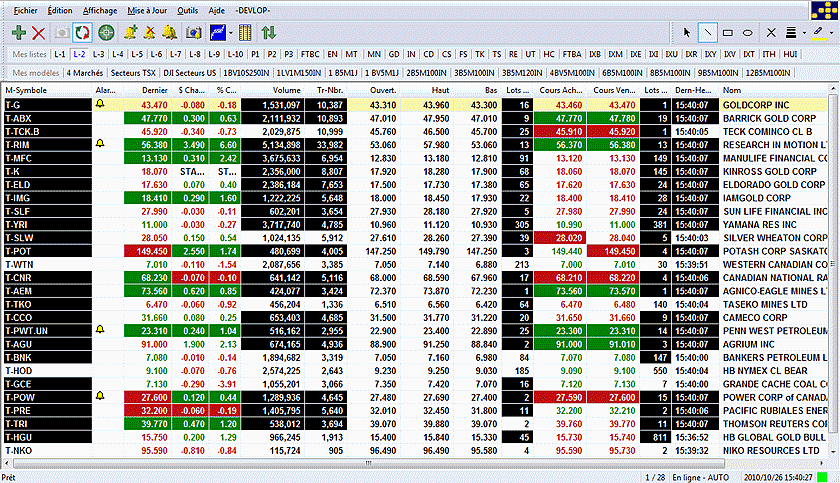
Task: Click the green crosshair target icon
Action: click(x=106, y=32)
